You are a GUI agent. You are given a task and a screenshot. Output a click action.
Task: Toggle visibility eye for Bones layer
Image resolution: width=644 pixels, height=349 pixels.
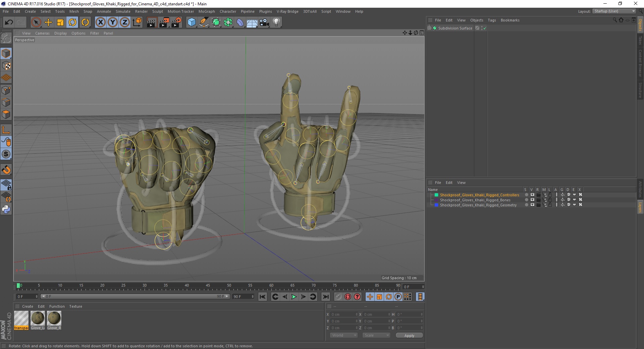[x=532, y=200]
